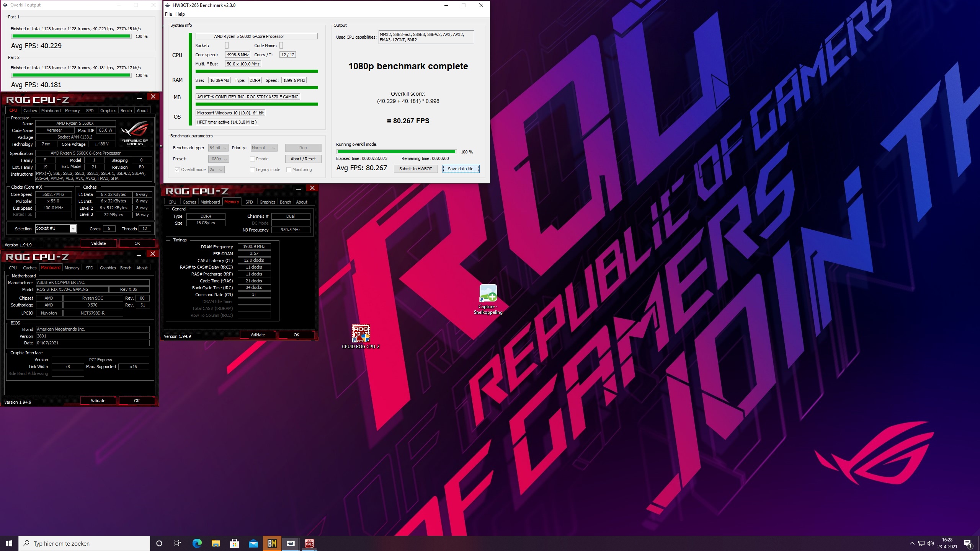The height and width of the screenshot is (551, 980).
Task: Open the Preset 1080p dropdown
Action: 219,159
